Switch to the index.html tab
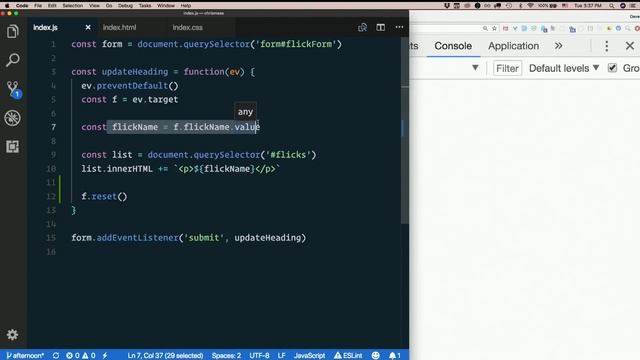 (119, 27)
